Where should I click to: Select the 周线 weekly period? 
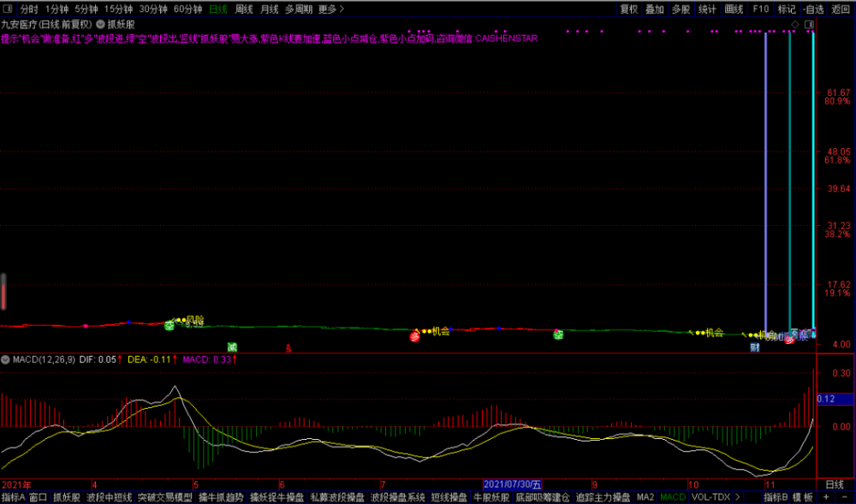pos(244,9)
